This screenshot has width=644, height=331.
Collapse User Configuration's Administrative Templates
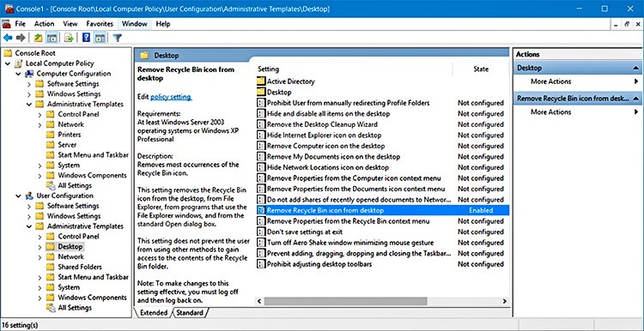pyautogui.click(x=29, y=226)
